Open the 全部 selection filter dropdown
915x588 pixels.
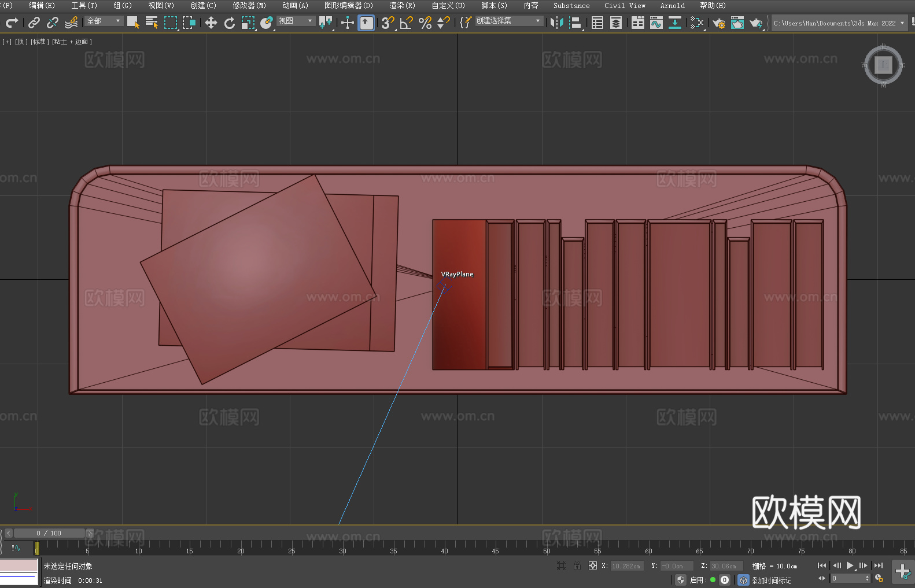click(104, 21)
